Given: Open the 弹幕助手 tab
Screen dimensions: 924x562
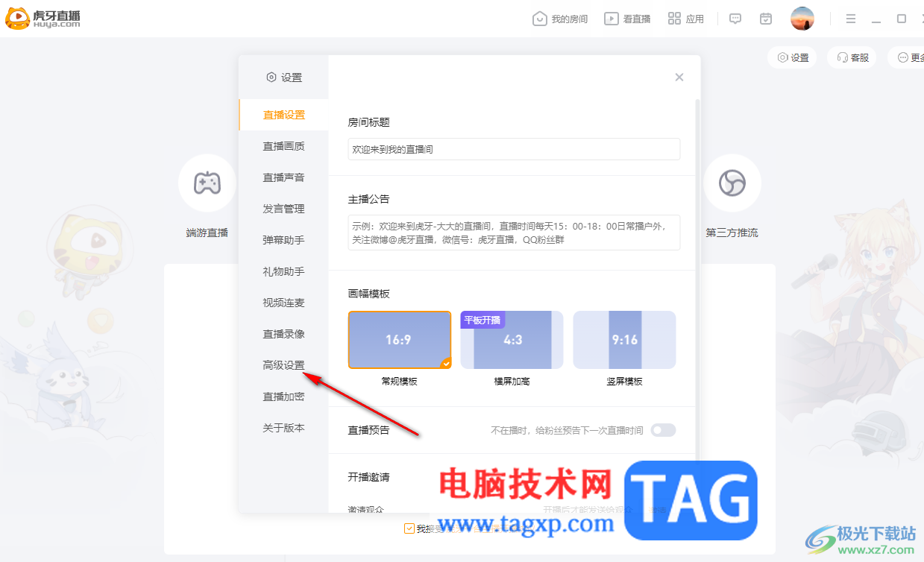Looking at the screenshot, I should (283, 240).
